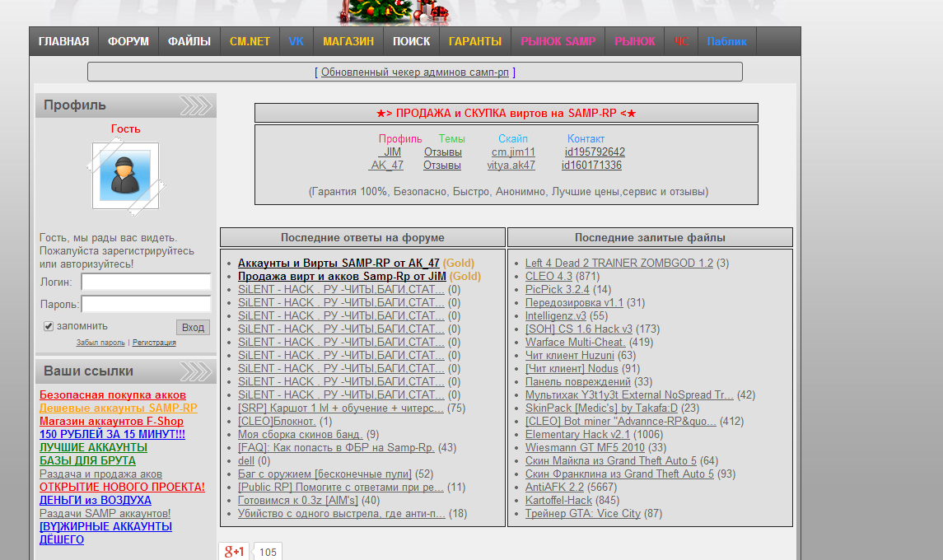Viewport: 943px width, 560px height.
Task: Open МАГАЗИН in the navigation bar
Action: (348, 41)
